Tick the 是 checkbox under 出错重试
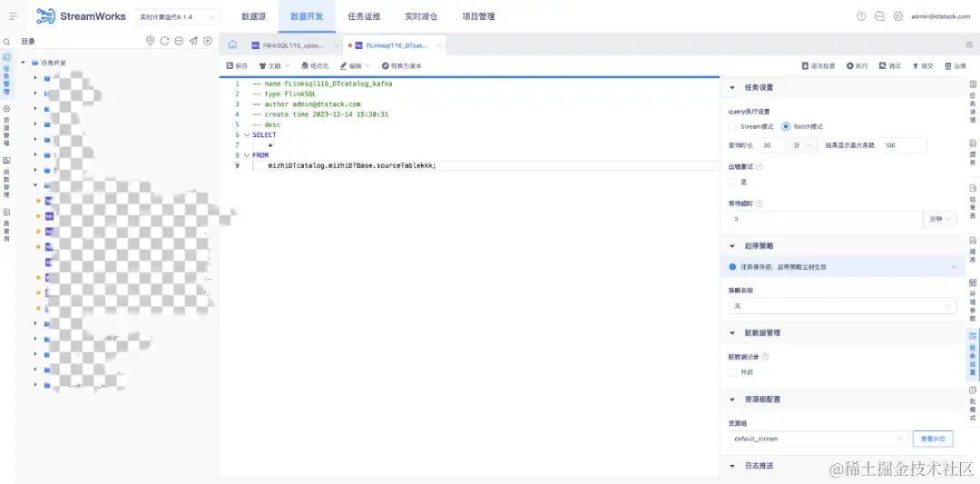Screen dimensions: 980x484 732,182
